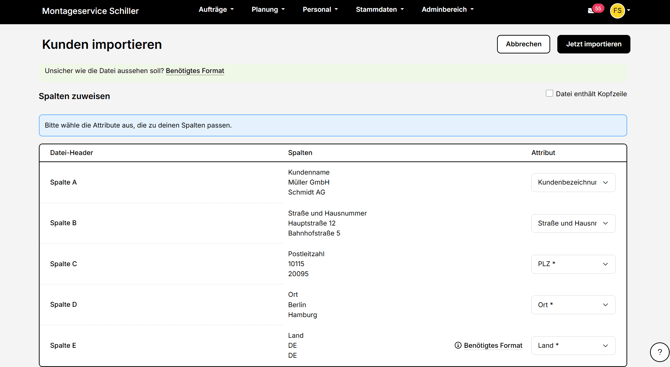Click the FS user avatar
670x367 pixels.
[617, 10]
